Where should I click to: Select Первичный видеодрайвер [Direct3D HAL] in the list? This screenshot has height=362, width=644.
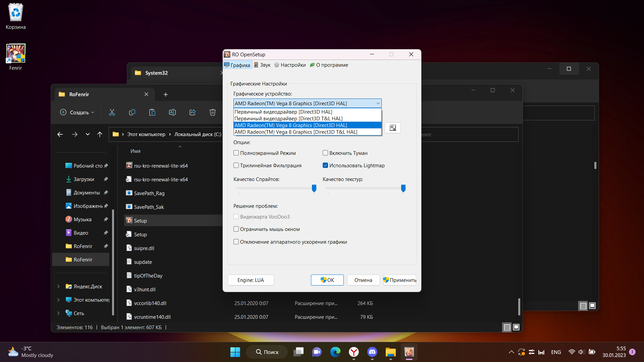(x=307, y=112)
